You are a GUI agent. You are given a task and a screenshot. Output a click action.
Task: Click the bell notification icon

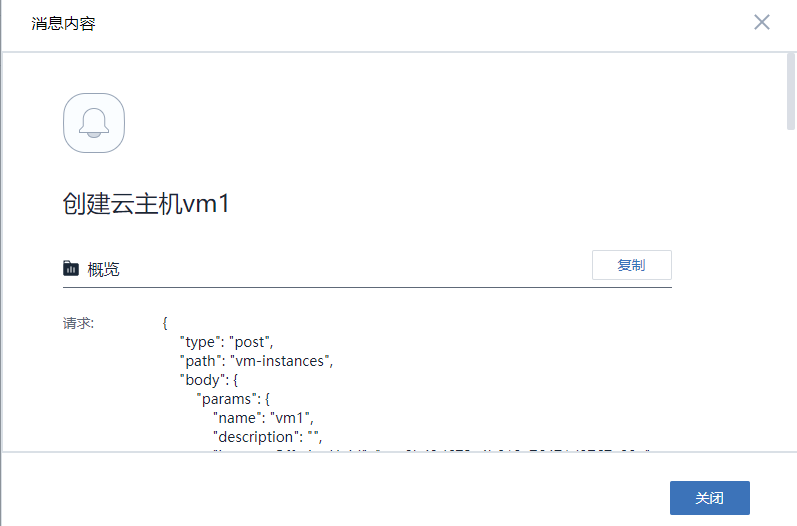click(94, 123)
